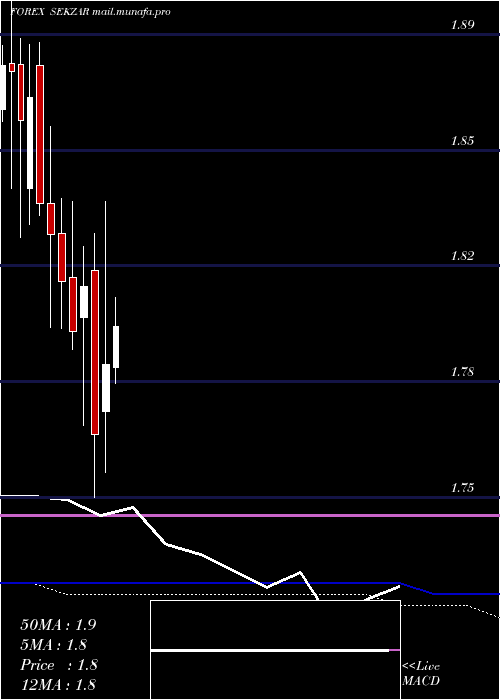The width and height of the screenshot is (500, 700).
Task: Click the 1.89 price axis label
Action: tap(462, 25)
